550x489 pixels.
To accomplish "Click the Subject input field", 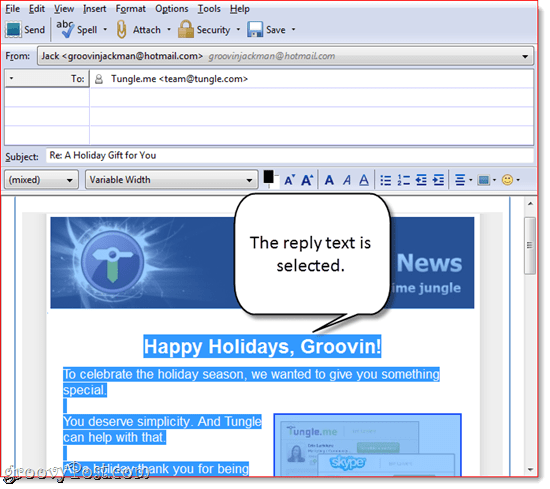I will (290, 155).
